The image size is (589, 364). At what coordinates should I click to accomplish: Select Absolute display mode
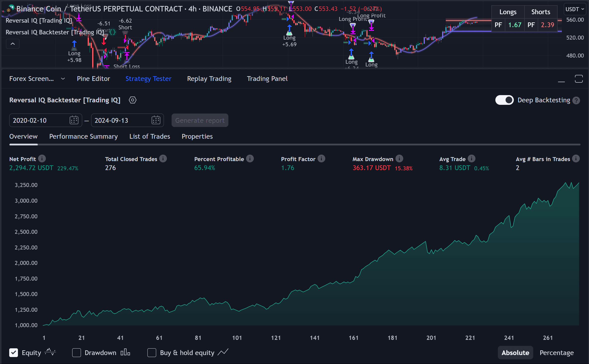point(515,353)
